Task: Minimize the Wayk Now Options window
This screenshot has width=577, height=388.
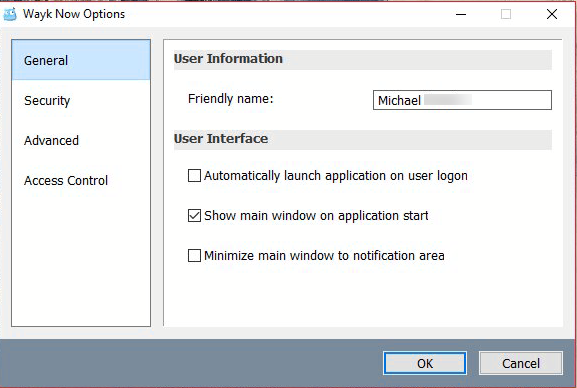Action: 461,14
